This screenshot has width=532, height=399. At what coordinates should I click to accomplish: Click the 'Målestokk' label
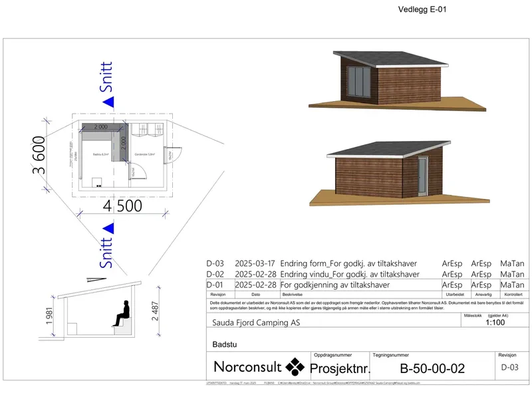click(473, 315)
